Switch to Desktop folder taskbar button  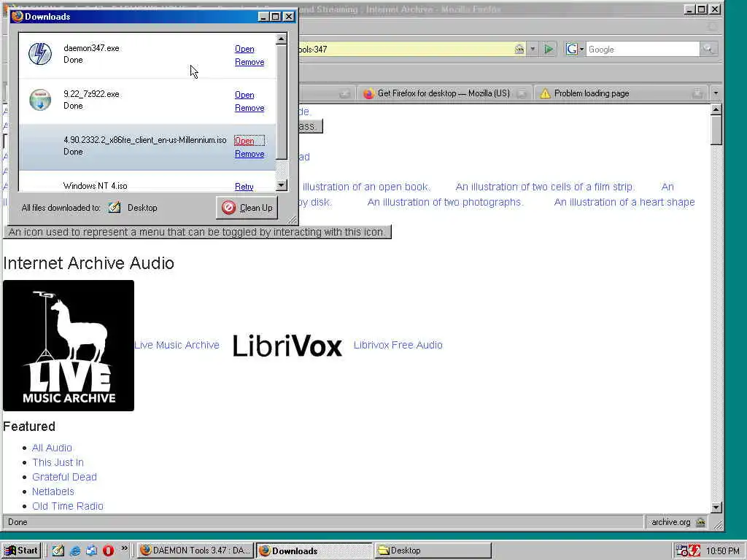tap(433, 551)
